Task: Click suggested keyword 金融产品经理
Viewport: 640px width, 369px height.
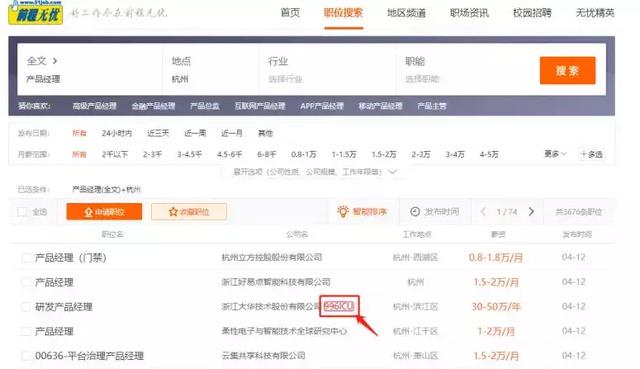Action: [x=153, y=106]
